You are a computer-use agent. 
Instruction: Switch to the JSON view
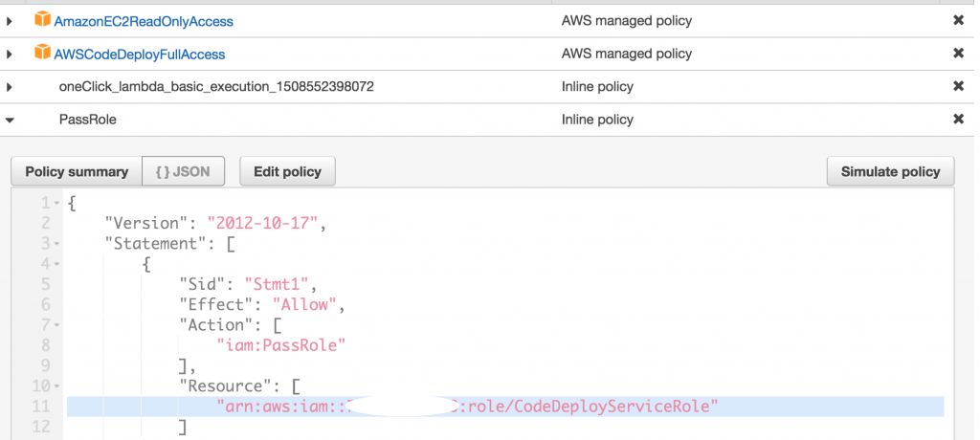coord(183,171)
